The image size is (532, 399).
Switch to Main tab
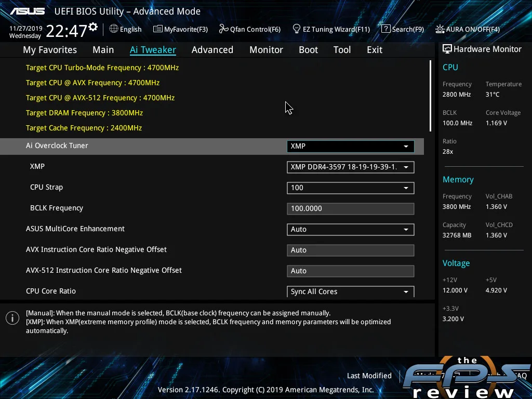(x=103, y=50)
